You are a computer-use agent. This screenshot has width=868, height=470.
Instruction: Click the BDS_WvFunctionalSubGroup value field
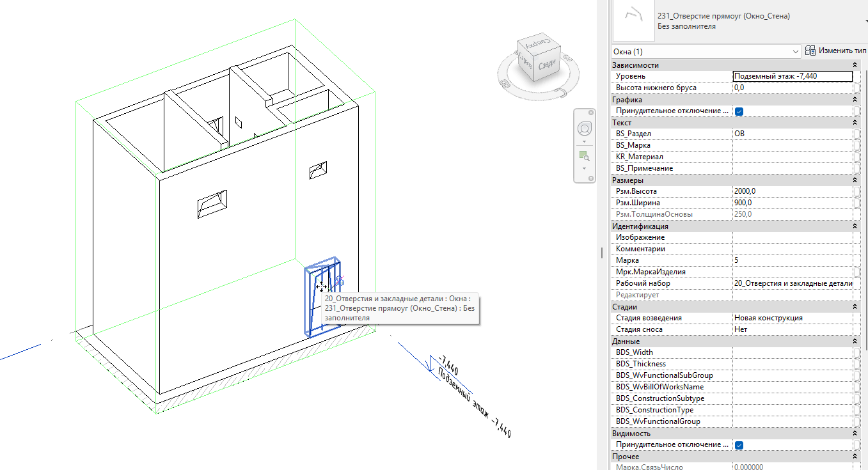(x=793, y=375)
